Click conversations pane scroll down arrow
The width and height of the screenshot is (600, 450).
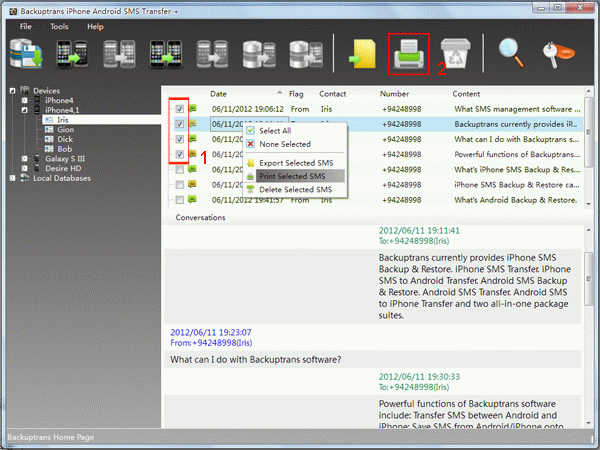point(588,423)
